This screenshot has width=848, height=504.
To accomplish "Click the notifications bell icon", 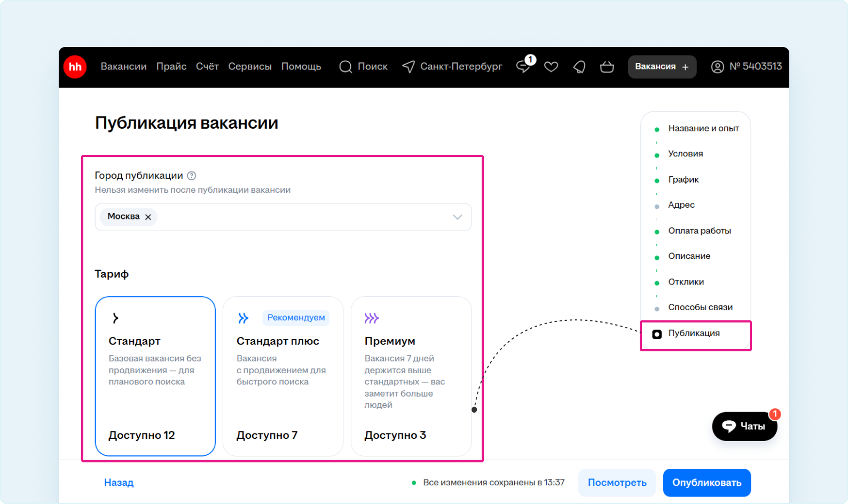I will tap(579, 67).
